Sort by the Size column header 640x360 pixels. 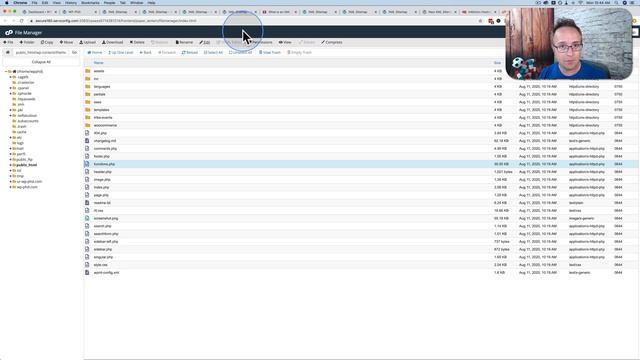pyautogui.click(x=497, y=63)
